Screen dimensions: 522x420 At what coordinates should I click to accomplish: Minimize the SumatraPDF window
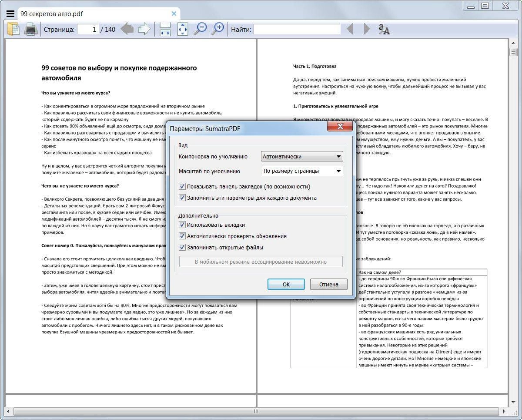[x=471, y=6]
